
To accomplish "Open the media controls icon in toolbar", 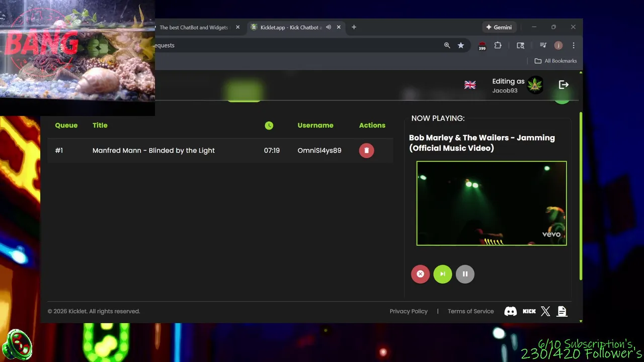I will click(x=543, y=45).
